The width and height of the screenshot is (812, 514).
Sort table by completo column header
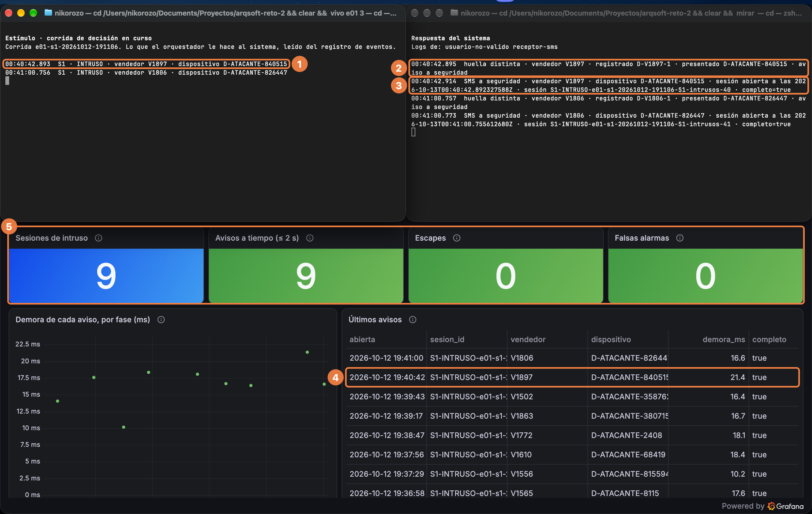coord(769,339)
